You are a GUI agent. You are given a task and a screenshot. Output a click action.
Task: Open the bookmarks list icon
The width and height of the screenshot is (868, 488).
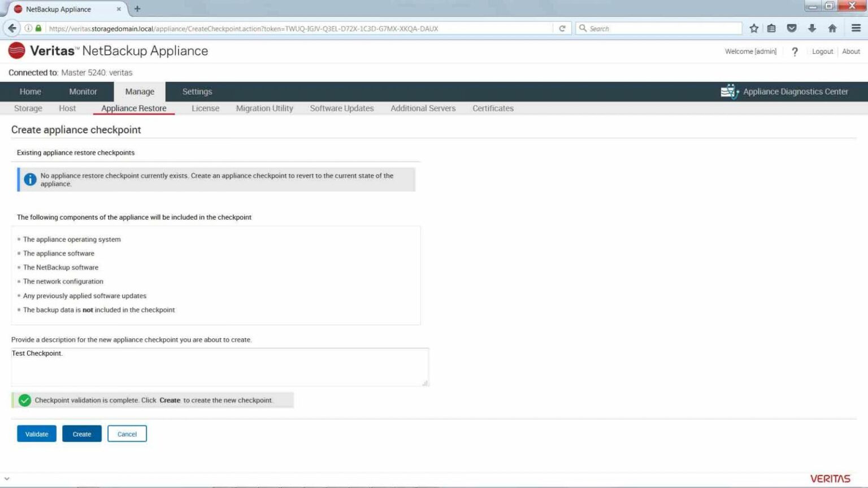tap(771, 28)
